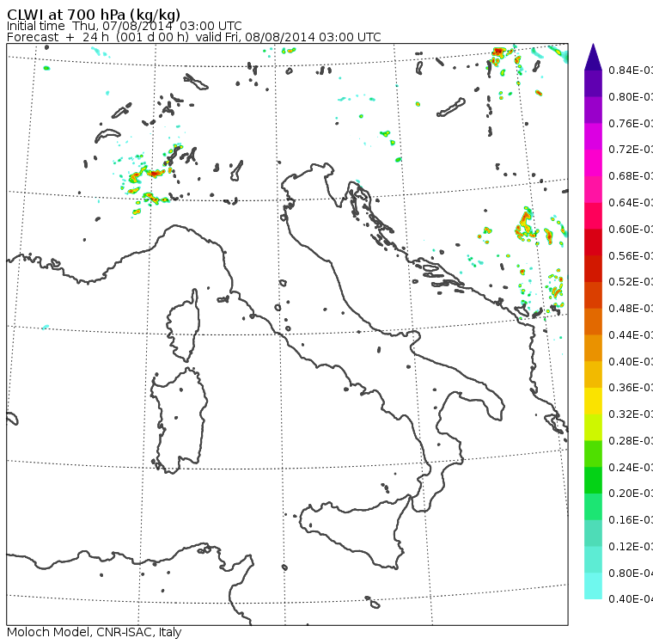The width and height of the screenshot is (653, 644).
Task: Select the "0.48E-03" scale value
Action: click(x=631, y=309)
